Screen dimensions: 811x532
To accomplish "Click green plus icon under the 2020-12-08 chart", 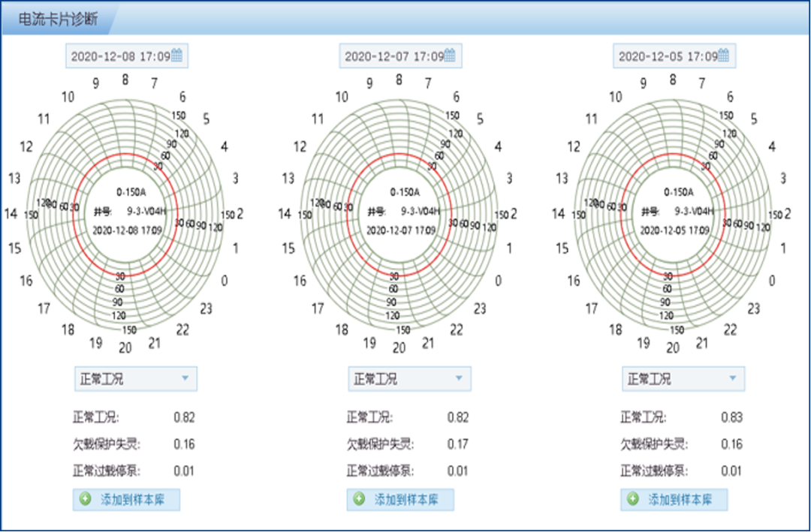I will 86,500.
